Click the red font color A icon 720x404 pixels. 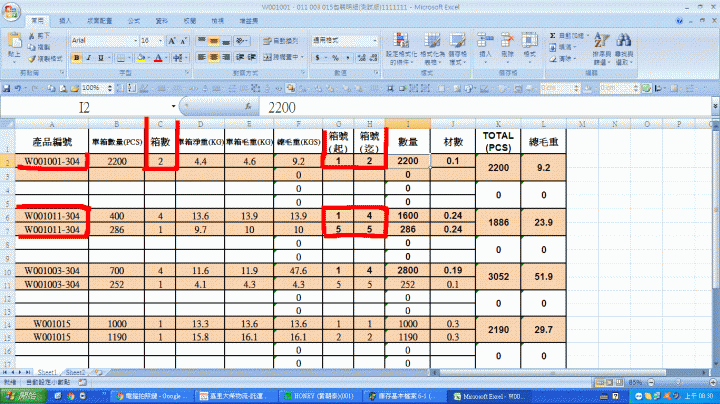tap(158, 58)
